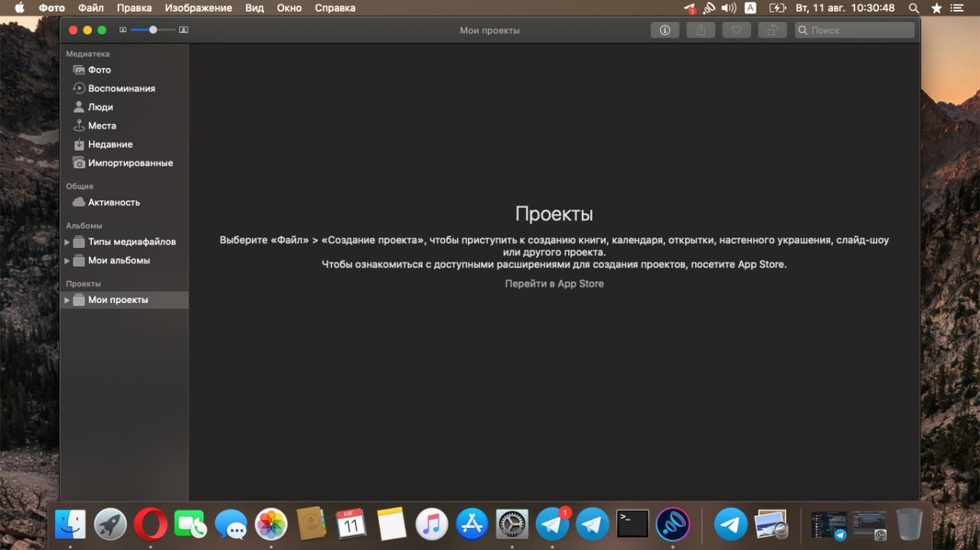
Task: Open Messages from the Dock
Action: click(230, 525)
